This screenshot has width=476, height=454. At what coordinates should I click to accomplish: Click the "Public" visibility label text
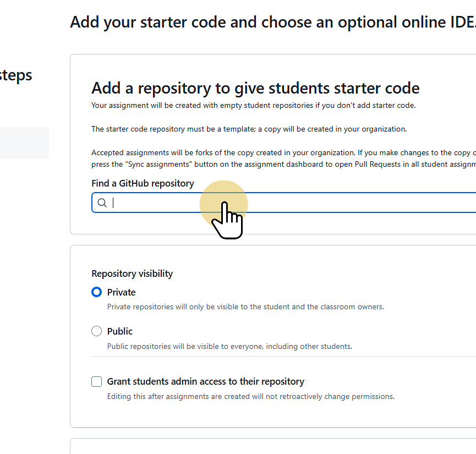point(121,331)
